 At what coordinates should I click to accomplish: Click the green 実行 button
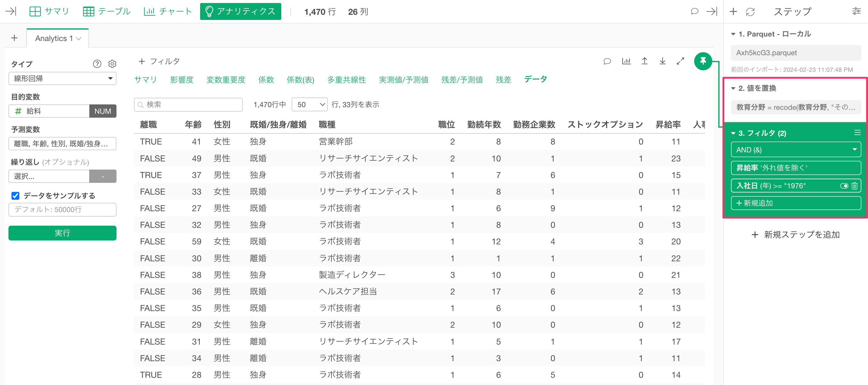[62, 233]
